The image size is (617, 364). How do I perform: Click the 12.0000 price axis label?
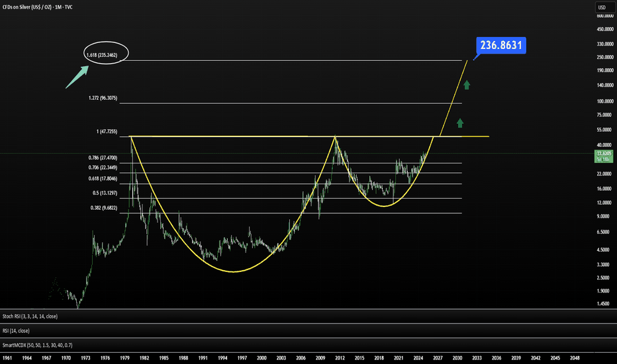click(605, 203)
